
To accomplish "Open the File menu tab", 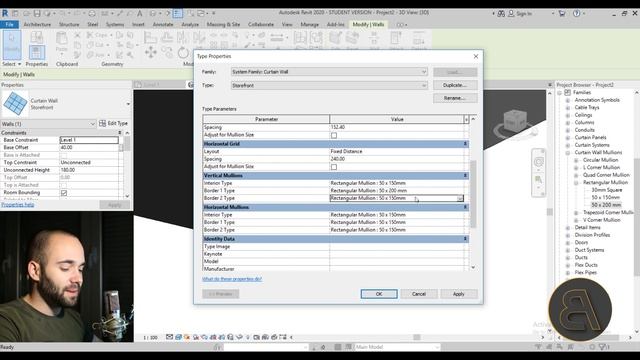I will click(x=9, y=24).
